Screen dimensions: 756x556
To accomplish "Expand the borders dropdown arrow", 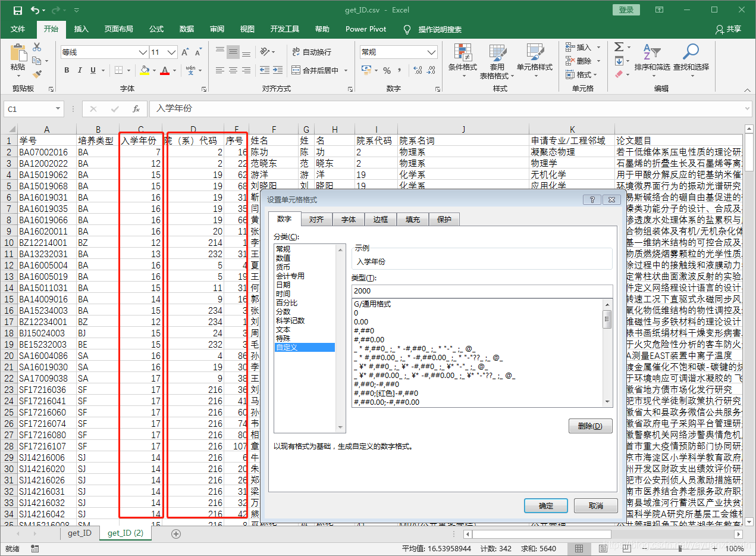I will point(129,70).
